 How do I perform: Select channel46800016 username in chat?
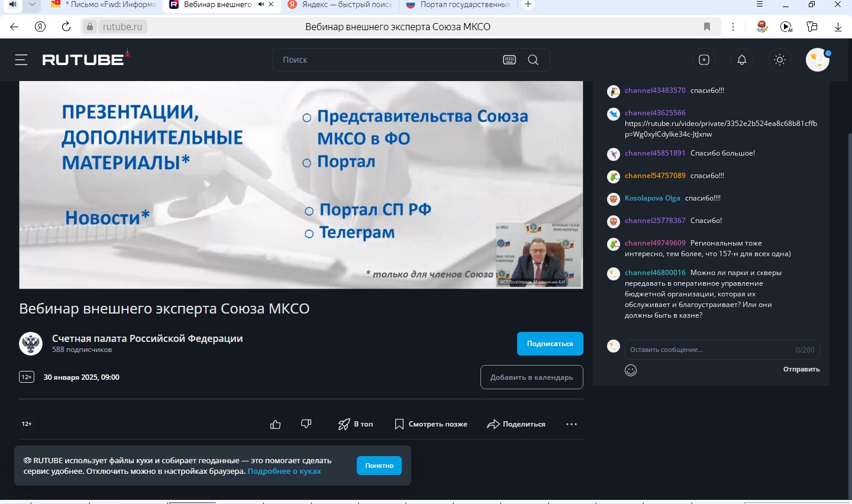pyautogui.click(x=655, y=273)
